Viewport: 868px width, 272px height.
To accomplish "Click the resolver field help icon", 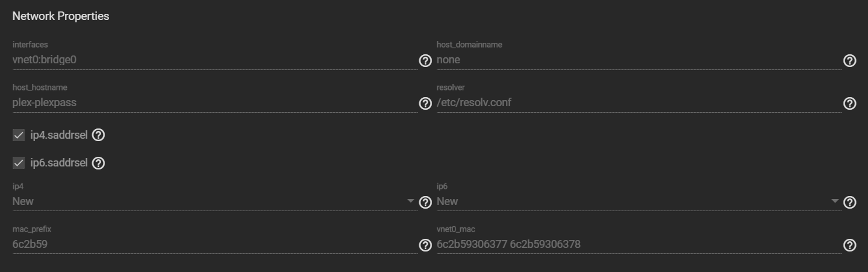I will 849,103.
